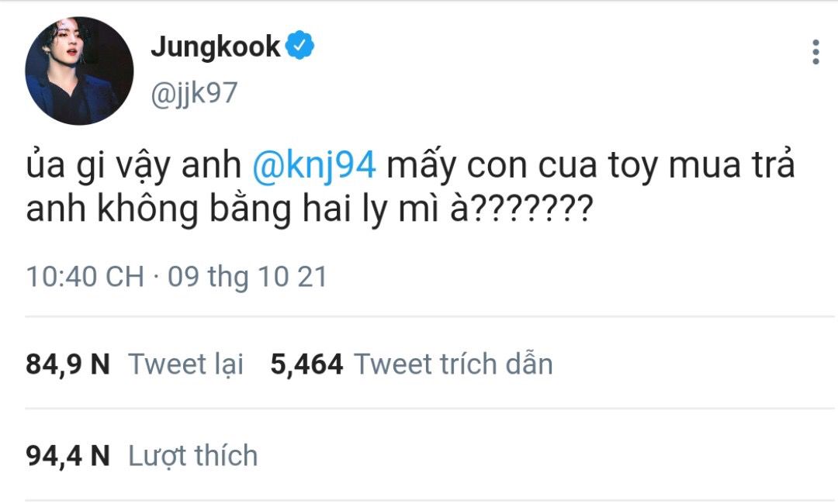Click the blue verified badge icon
The height and width of the screenshot is (504, 838).
pos(300,46)
